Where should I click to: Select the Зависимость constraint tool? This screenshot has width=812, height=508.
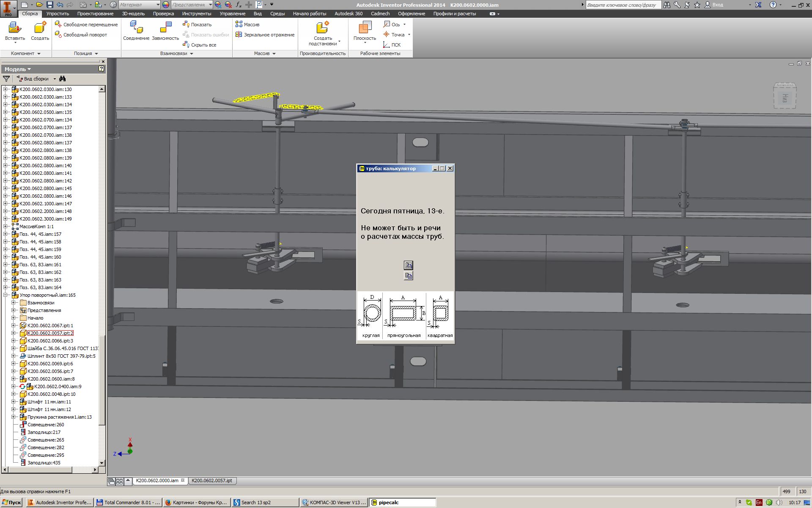click(x=165, y=28)
